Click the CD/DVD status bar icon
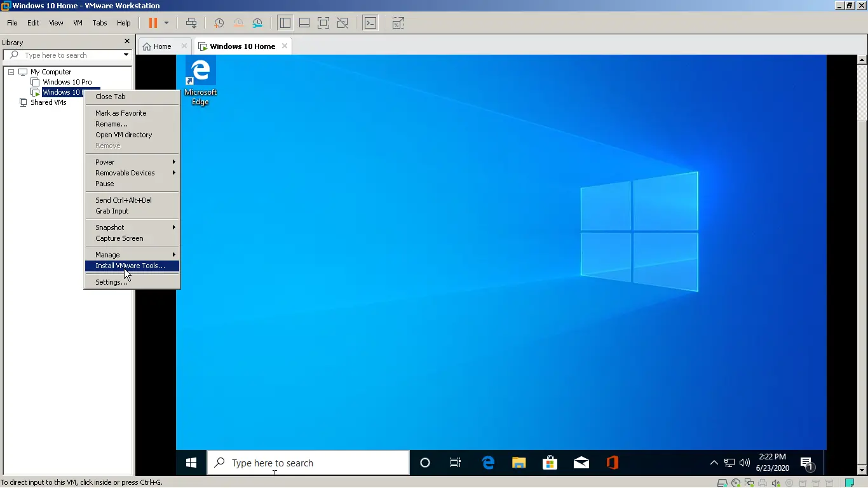868x488 pixels. click(x=736, y=483)
